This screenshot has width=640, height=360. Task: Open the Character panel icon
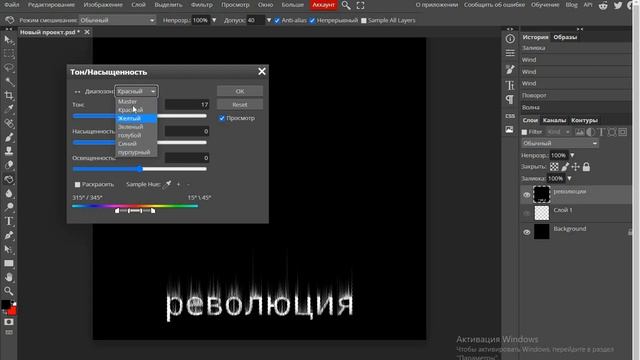pos(510,85)
